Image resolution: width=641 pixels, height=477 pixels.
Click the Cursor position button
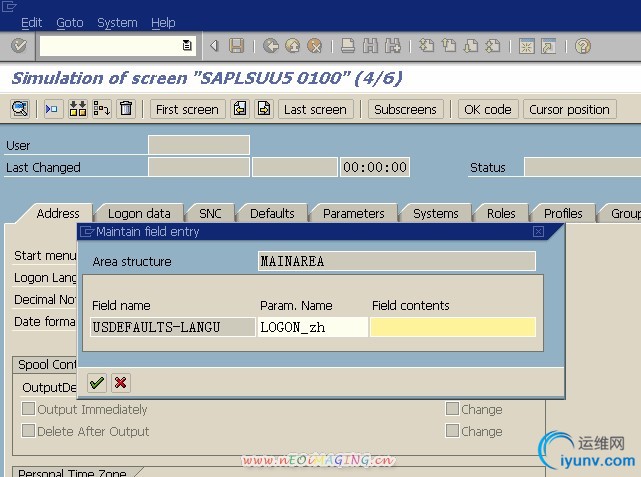569,110
